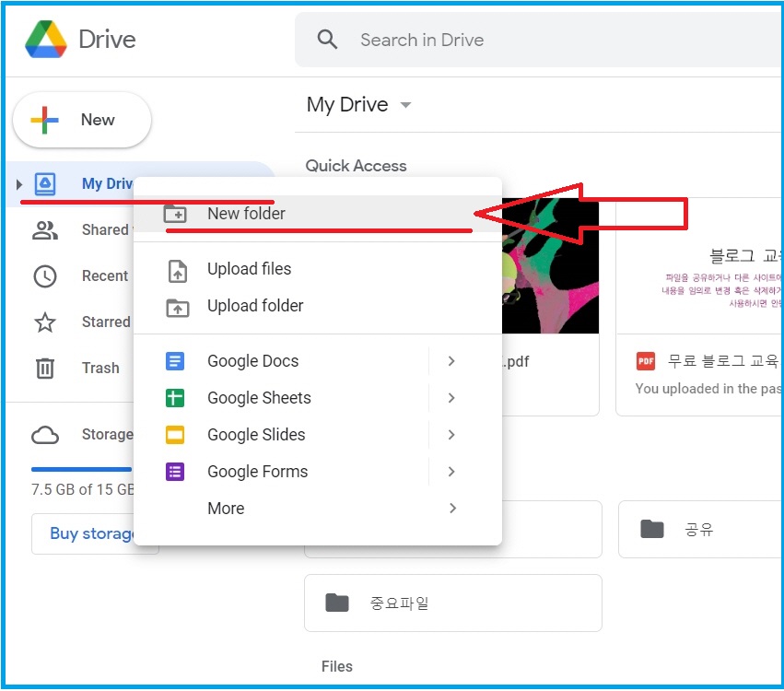
Task: Click the colorful plus icon
Action: (x=44, y=120)
